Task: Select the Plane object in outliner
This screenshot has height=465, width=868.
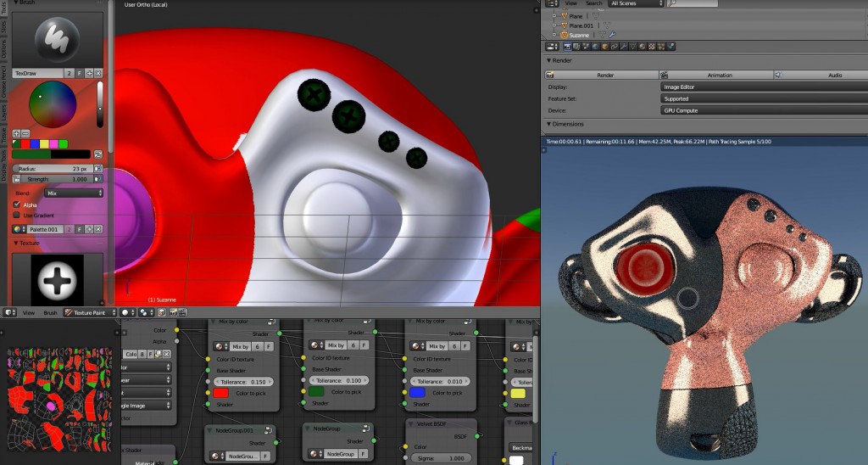Action: [576, 16]
